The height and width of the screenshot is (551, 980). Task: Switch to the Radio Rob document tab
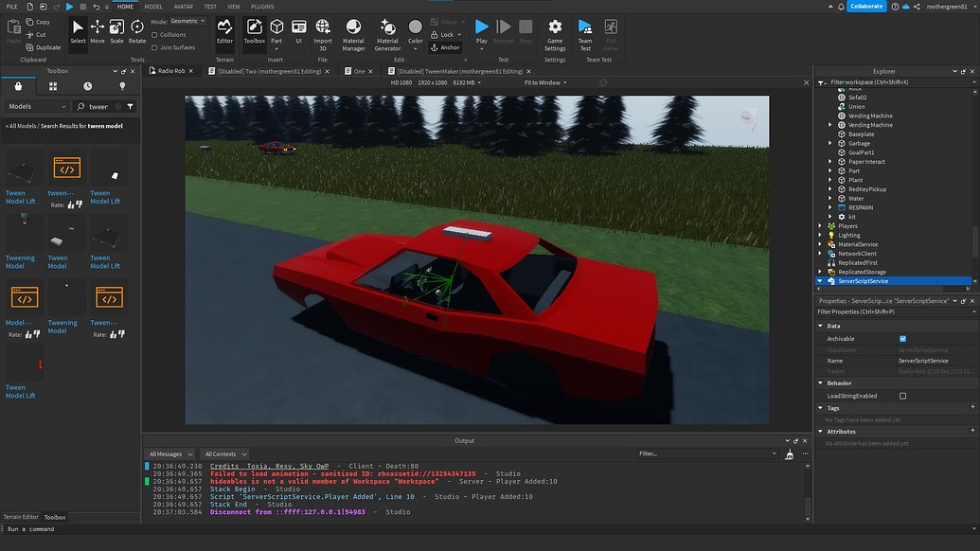tap(170, 71)
